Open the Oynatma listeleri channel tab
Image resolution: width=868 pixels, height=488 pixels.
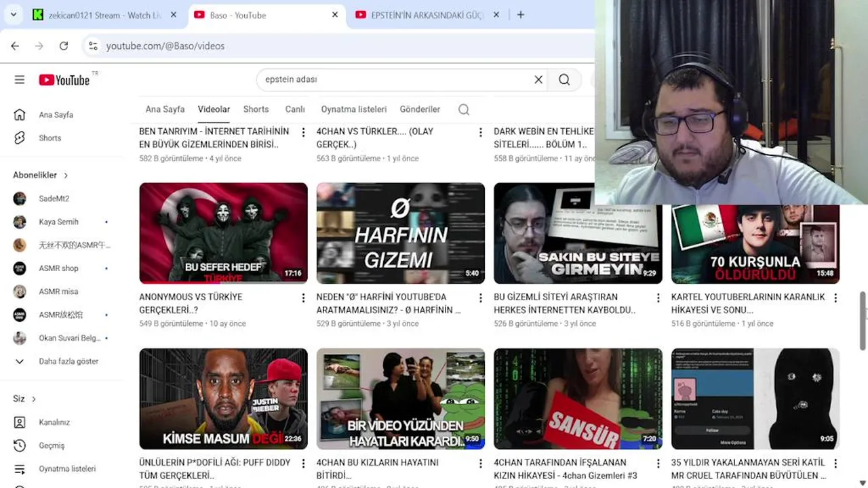pos(354,109)
